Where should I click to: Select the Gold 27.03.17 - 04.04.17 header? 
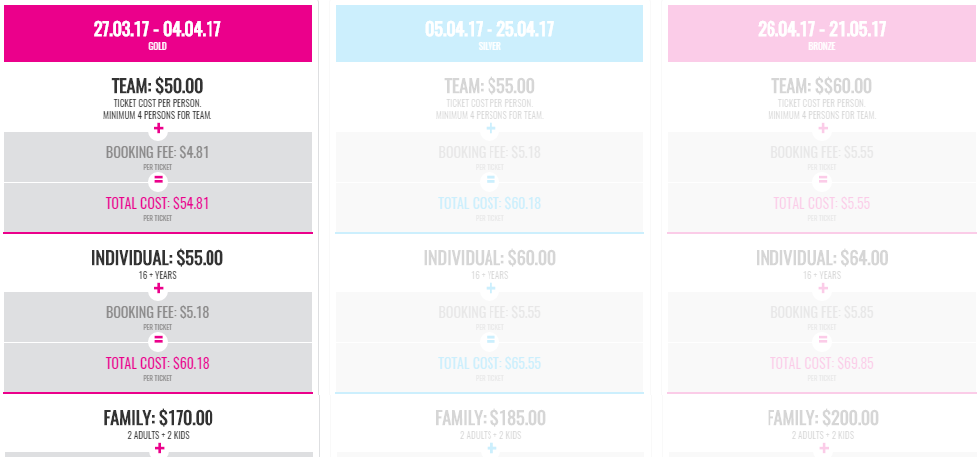[158, 33]
